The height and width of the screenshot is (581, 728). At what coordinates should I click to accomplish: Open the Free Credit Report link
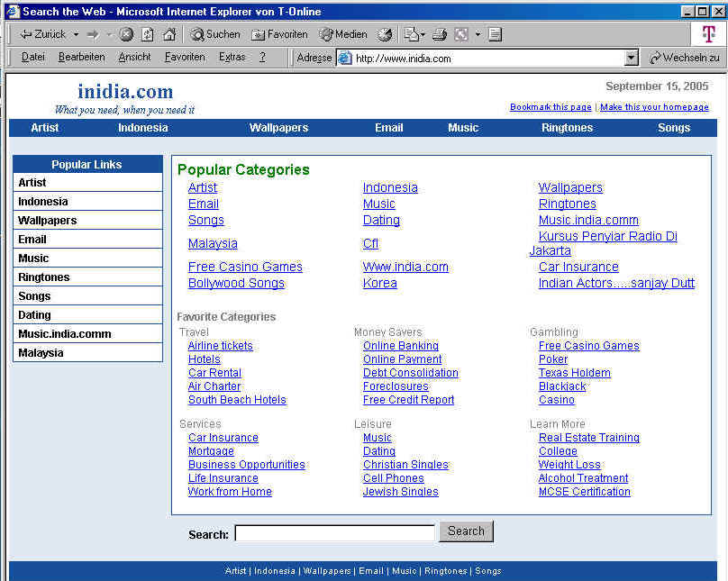click(x=408, y=400)
